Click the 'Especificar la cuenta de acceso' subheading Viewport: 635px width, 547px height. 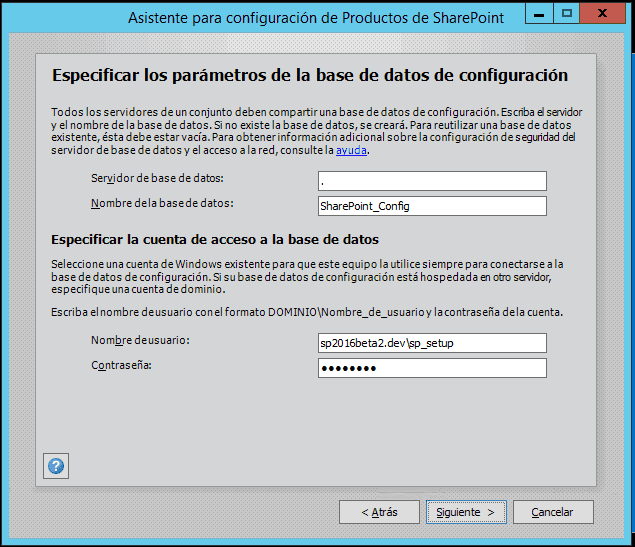pyautogui.click(x=215, y=240)
